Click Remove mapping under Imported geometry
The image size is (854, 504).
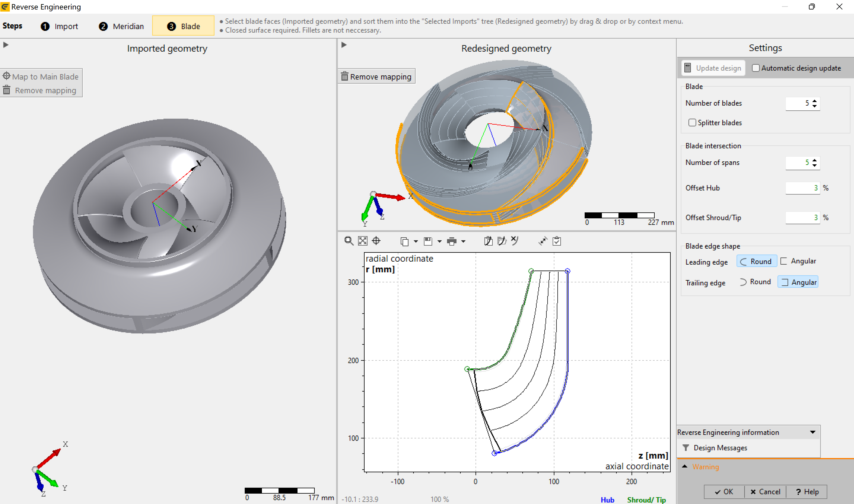tap(40, 90)
